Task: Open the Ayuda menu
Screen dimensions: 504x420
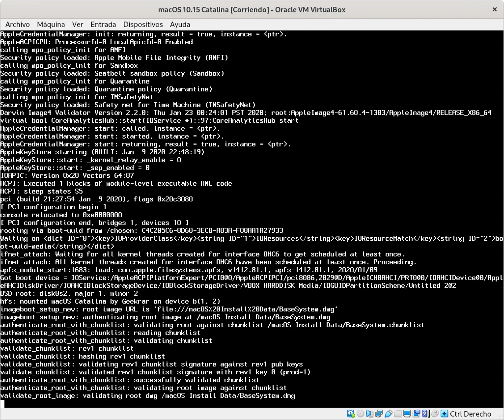Action: coord(180,24)
